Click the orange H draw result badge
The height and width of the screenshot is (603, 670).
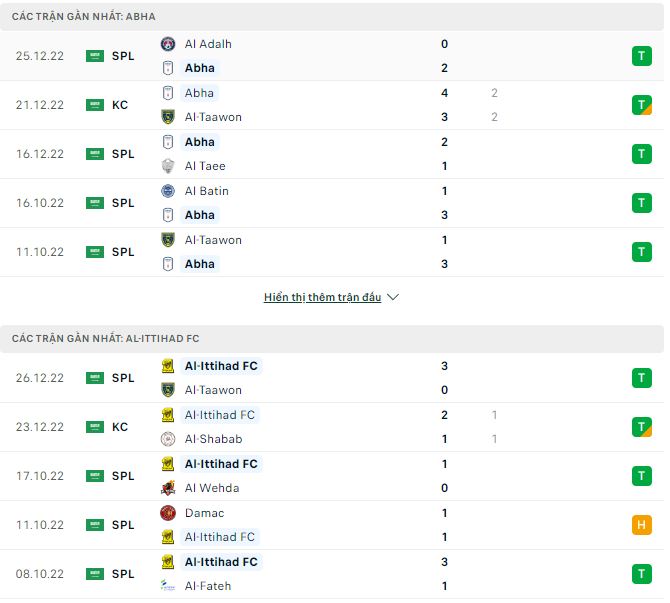(x=641, y=525)
